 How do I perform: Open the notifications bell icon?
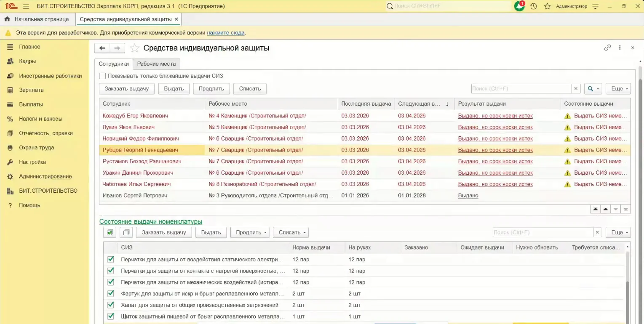tap(519, 6)
